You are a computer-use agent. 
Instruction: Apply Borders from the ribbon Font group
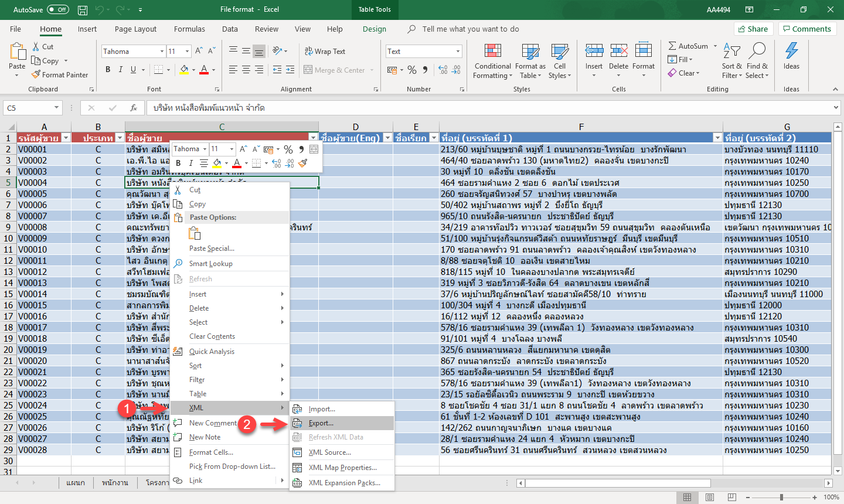point(158,70)
